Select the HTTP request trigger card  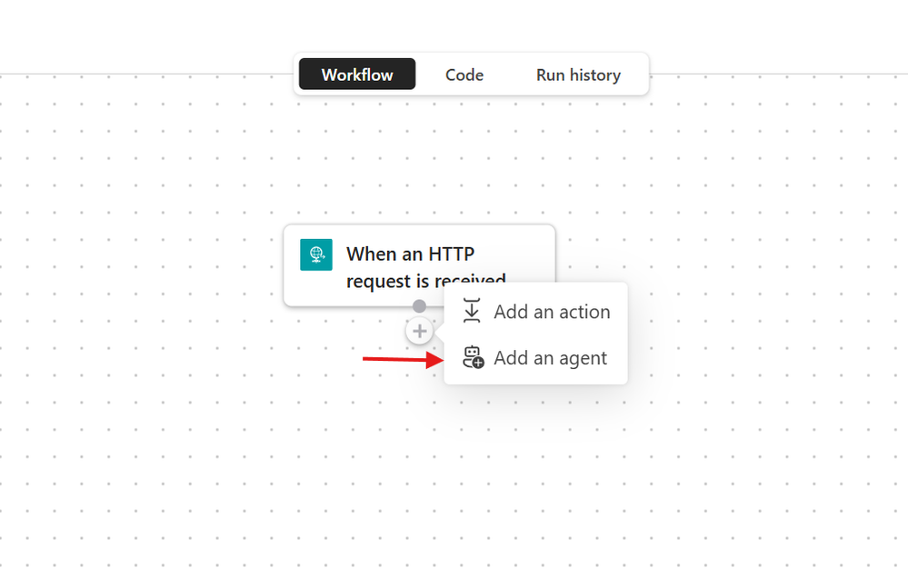[x=419, y=265]
